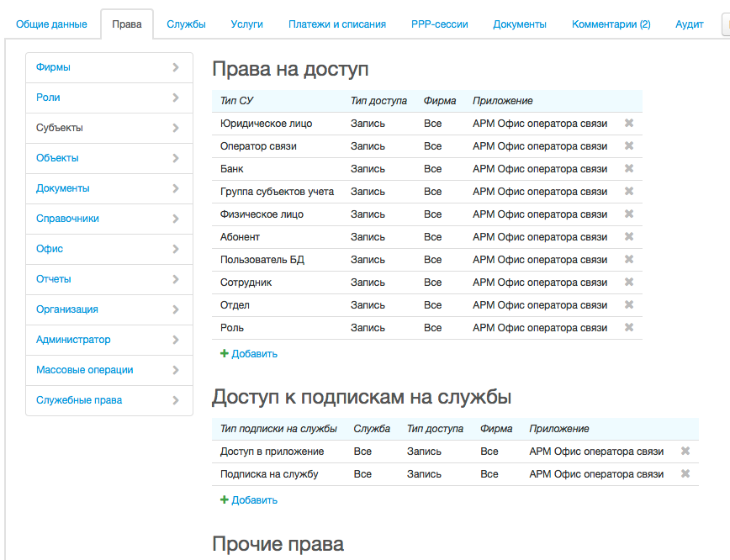Image resolution: width=730 pixels, height=560 pixels.
Task: Add a new access right under Права на доступ
Action: tap(249, 354)
